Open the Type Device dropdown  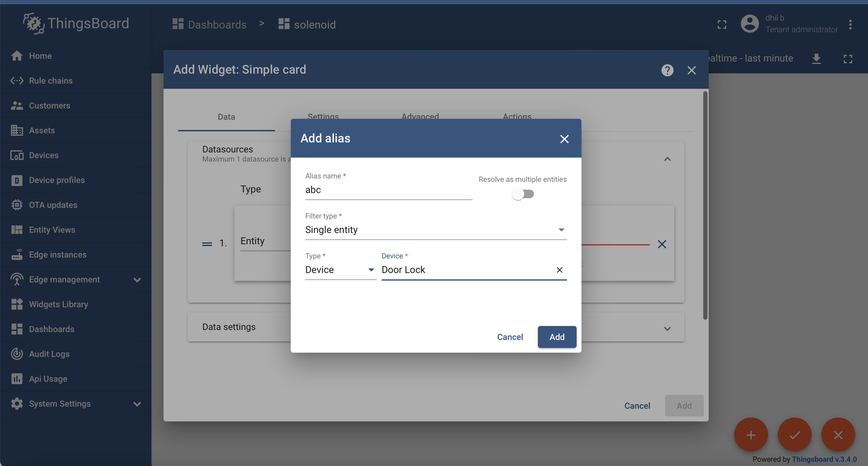340,270
